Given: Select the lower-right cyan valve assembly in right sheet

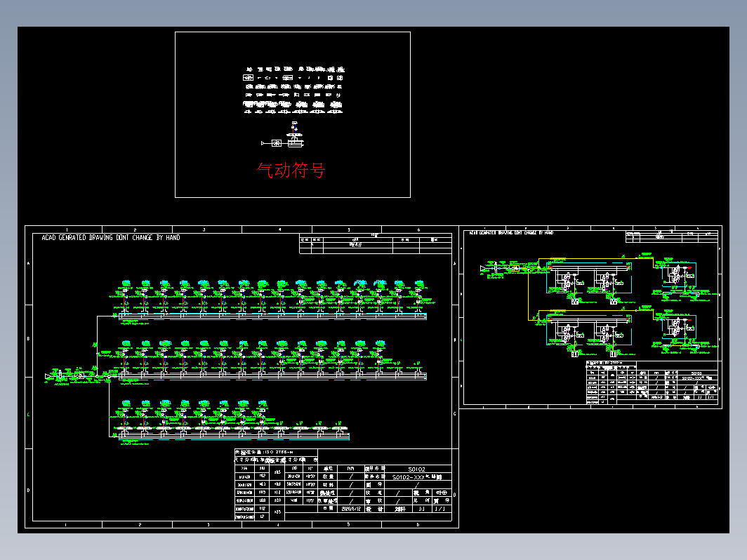Looking at the screenshot, I should coord(678,328).
